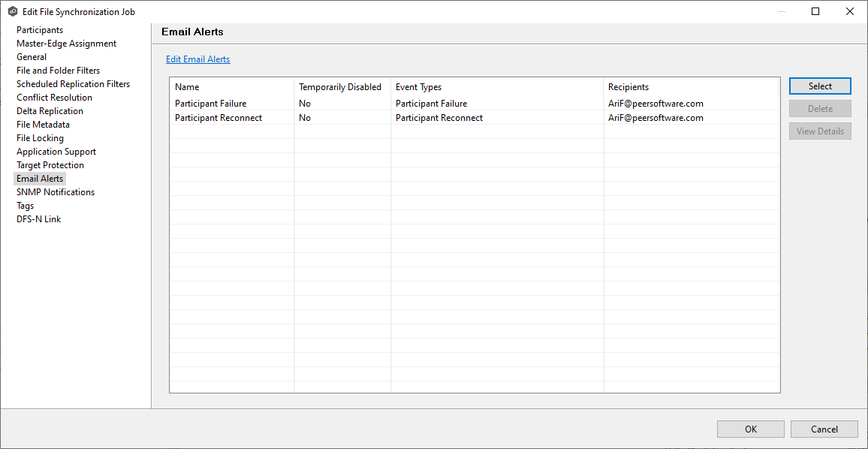Open Conflict Resolution settings
This screenshot has width=868, height=449.
click(x=54, y=98)
